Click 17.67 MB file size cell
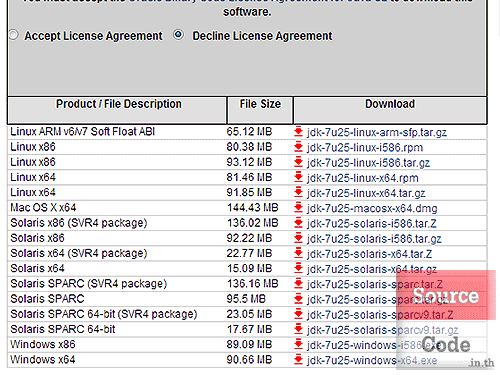The height and width of the screenshot is (375, 500). pos(249,329)
